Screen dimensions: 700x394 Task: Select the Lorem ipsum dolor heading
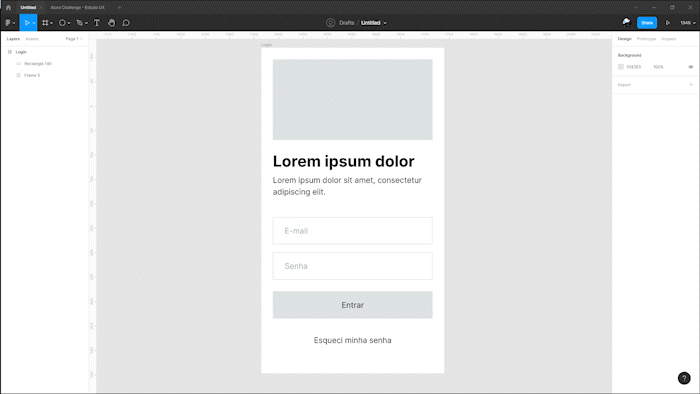343,161
